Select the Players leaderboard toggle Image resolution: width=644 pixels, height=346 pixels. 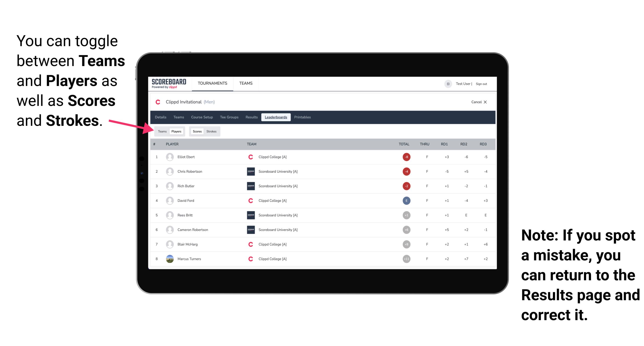click(176, 131)
